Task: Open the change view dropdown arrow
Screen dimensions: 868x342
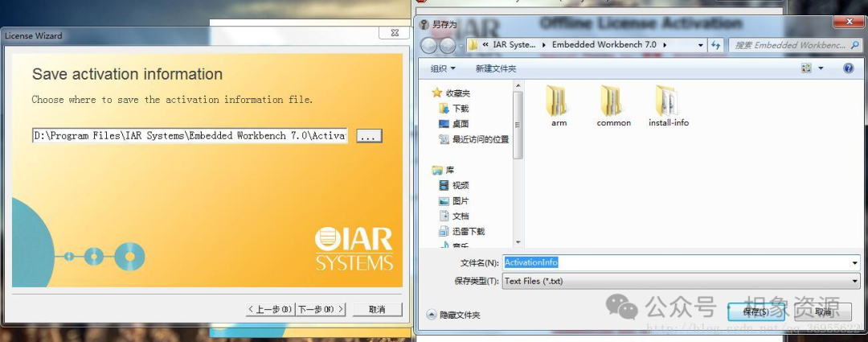Action: pyautogui.click(x=821, y=68)
